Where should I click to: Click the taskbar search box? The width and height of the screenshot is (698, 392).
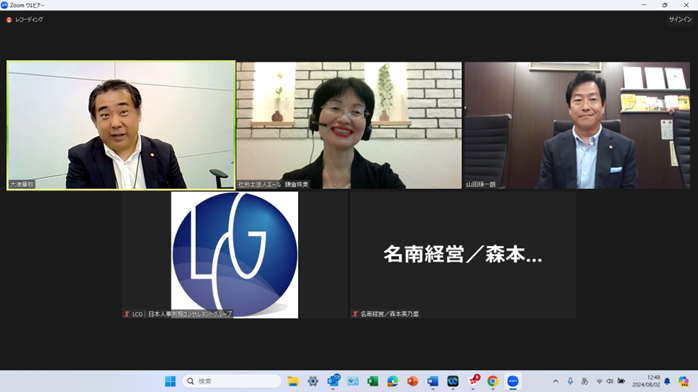(x=231, y=381)
